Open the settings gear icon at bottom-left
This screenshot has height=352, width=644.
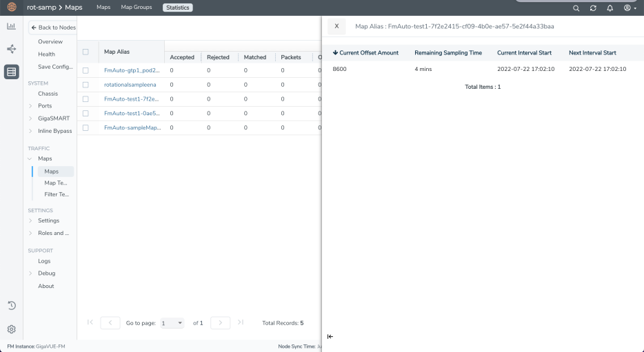(x=12, y=329)
